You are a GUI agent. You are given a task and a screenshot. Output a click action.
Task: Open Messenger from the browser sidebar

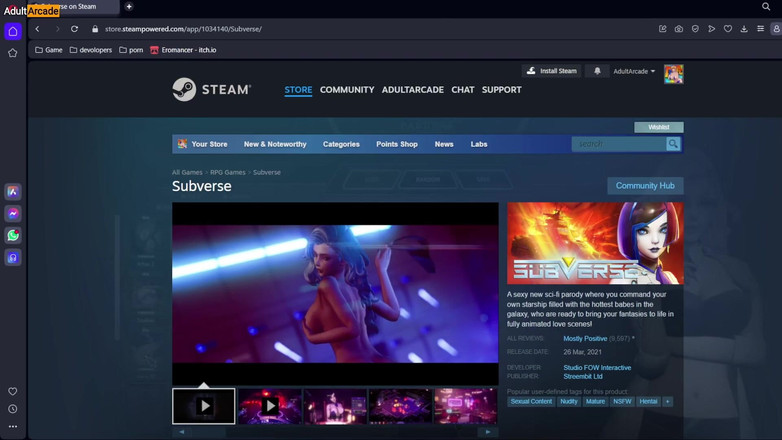(x=13, y=214)
